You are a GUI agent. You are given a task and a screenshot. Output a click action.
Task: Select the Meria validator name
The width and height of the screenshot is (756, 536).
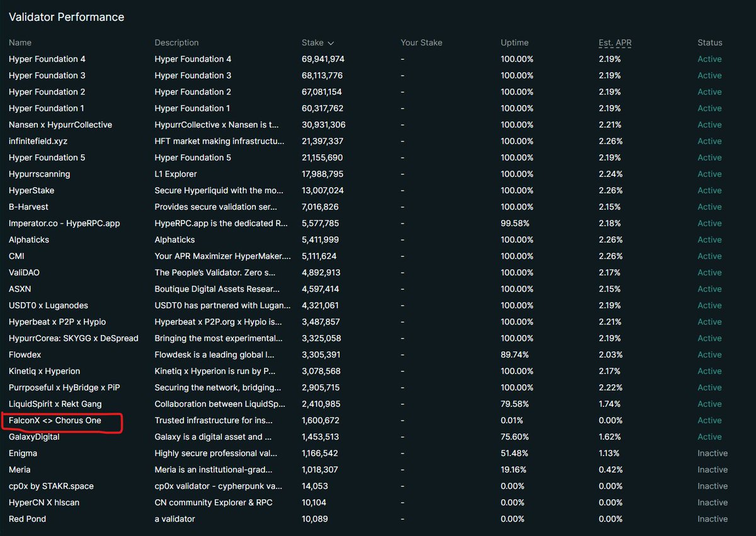pos(20,469)
